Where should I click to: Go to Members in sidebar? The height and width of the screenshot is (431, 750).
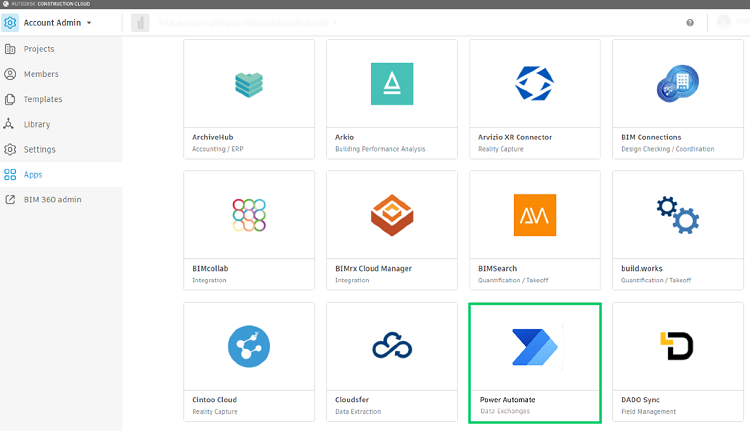41,74
